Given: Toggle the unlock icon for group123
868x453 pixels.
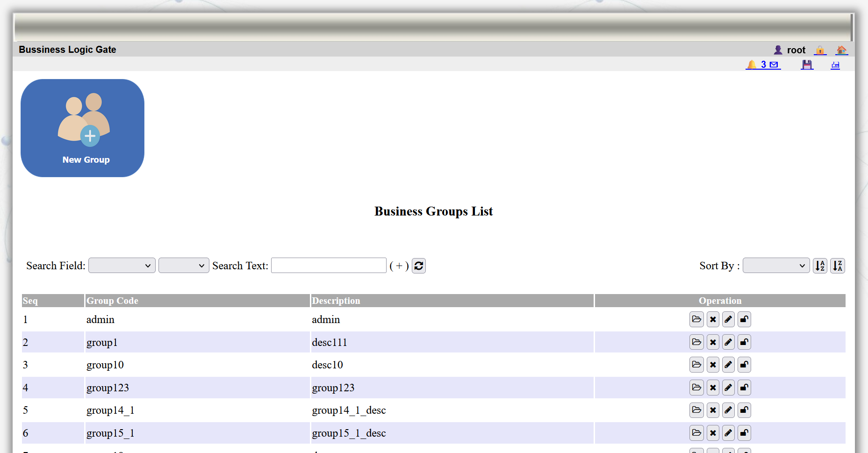Looking at the screenshot, I should [744, 388].
